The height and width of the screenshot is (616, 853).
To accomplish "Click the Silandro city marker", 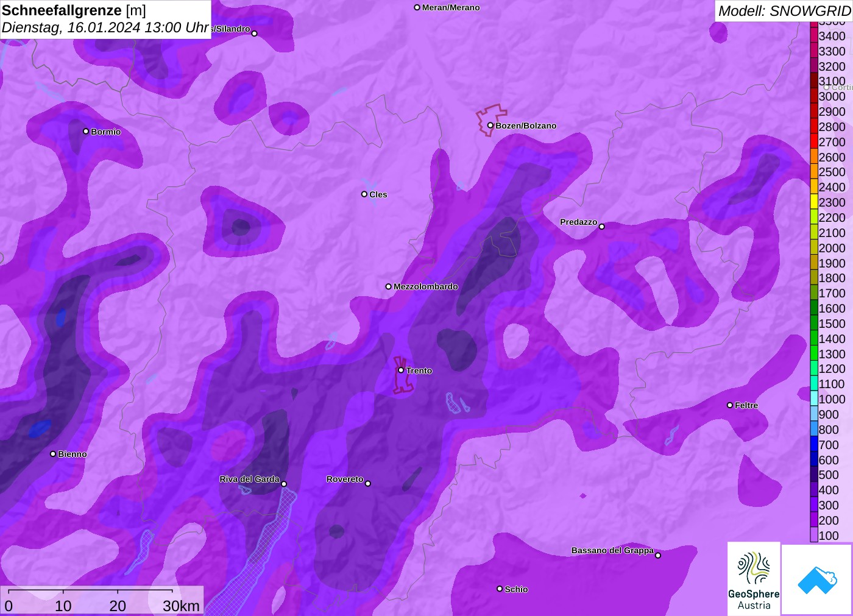I will click(255, 34).
